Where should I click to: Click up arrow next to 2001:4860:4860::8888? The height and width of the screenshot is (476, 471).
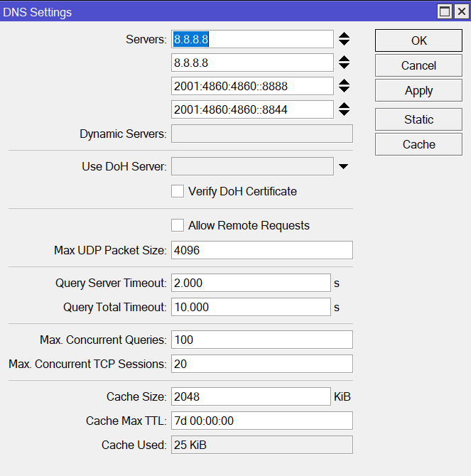tap(344, 82)
